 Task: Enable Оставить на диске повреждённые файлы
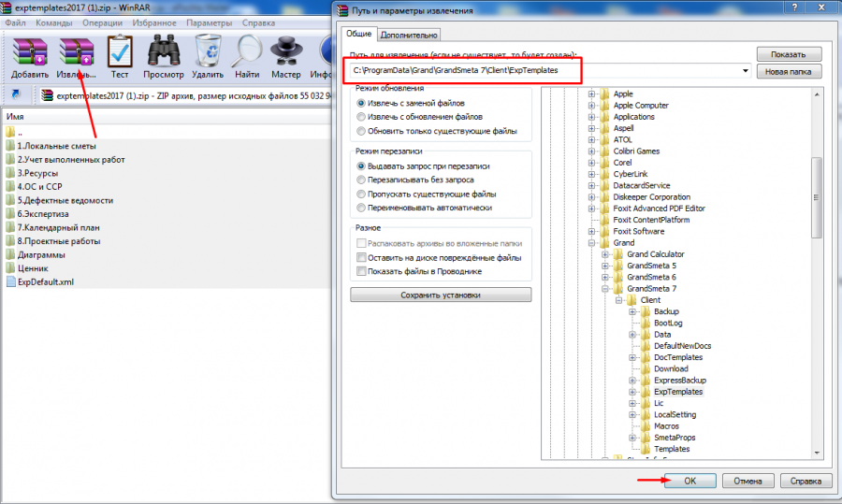click(361, 258)
